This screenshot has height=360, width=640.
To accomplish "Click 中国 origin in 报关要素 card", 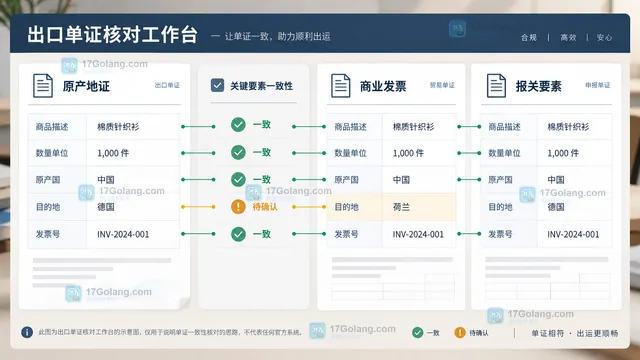I will [x=556, y=180].
